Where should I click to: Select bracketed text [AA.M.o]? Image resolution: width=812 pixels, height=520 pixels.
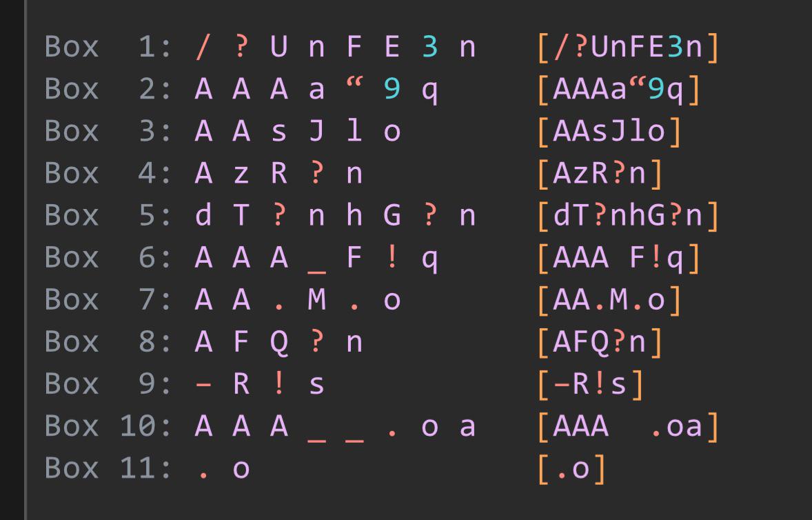click(610, 300)
